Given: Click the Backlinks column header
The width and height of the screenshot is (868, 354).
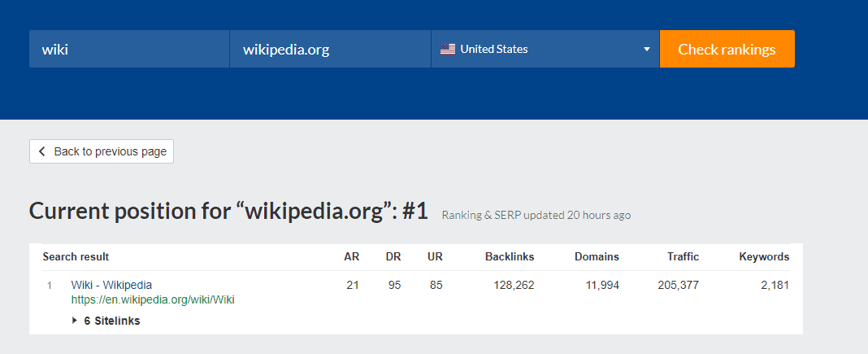Looking at the screenshot, I should [x=510, y=256].
